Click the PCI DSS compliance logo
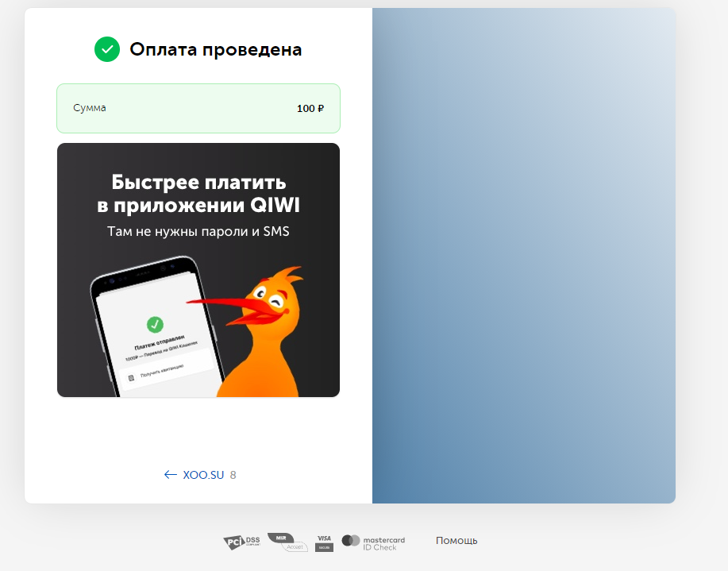 [x=241, y=542]
